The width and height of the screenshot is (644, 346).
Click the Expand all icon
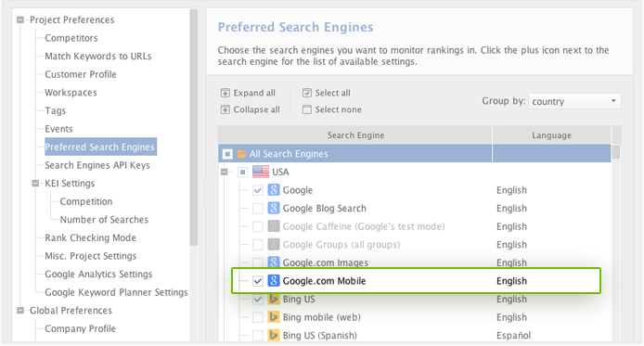pyautogui.click(x=225, y=93)
